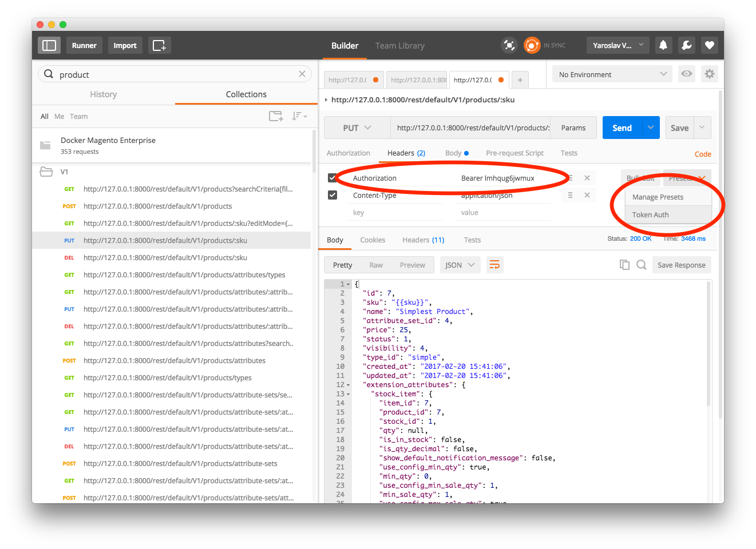This screenshot has height=549, width=756.
Task: Switch to the Team Library tab
Action: [399, 45]
